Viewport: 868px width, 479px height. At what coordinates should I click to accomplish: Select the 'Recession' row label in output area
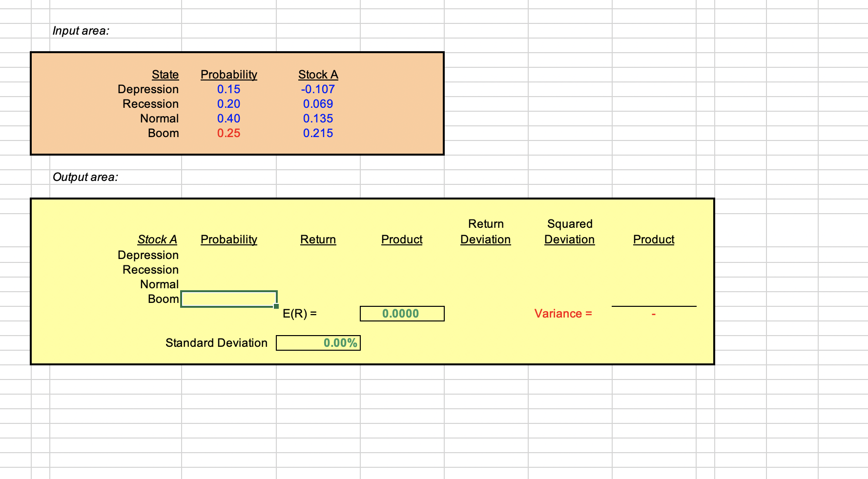(x=151, y=270)
